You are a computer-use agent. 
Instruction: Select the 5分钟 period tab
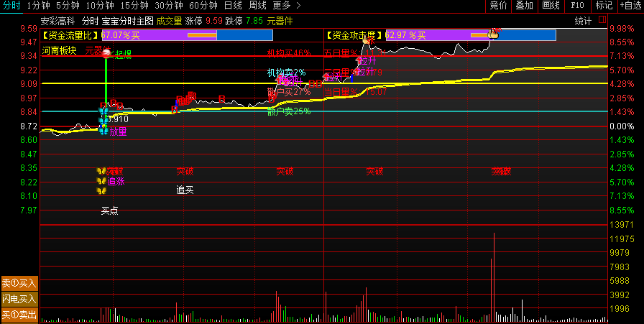[x=68, y=6]
